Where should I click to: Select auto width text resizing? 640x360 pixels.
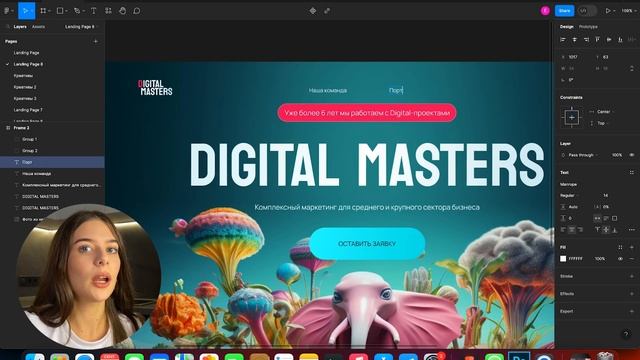pyautogui.click(x=597, y=218)
